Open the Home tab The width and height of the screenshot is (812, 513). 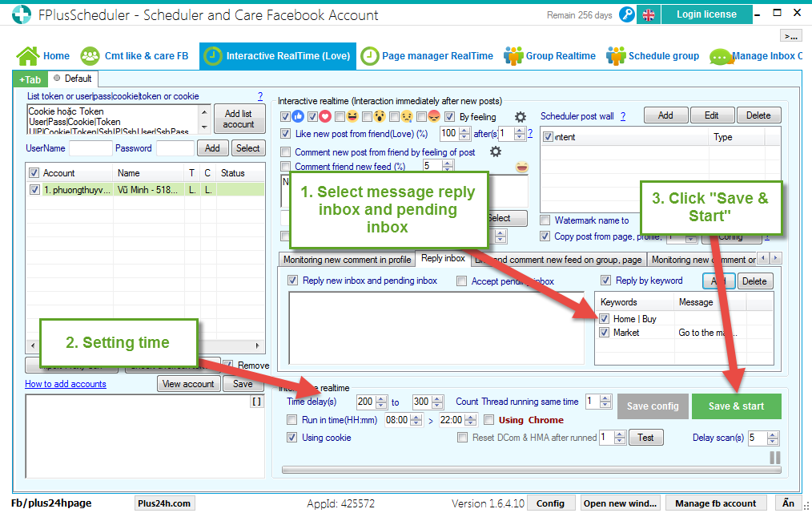pyautogui.click(x=43, y=56)
